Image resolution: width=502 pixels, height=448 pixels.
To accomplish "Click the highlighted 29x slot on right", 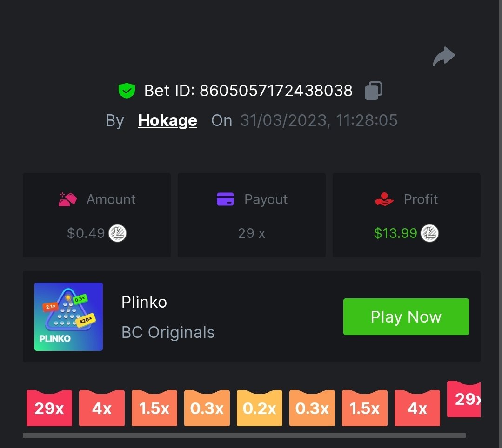I will 463,399.
